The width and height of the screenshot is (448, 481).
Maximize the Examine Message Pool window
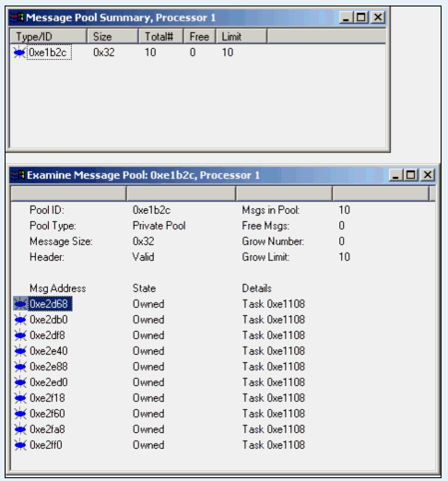pyautogui.click(x=411, y=175)
